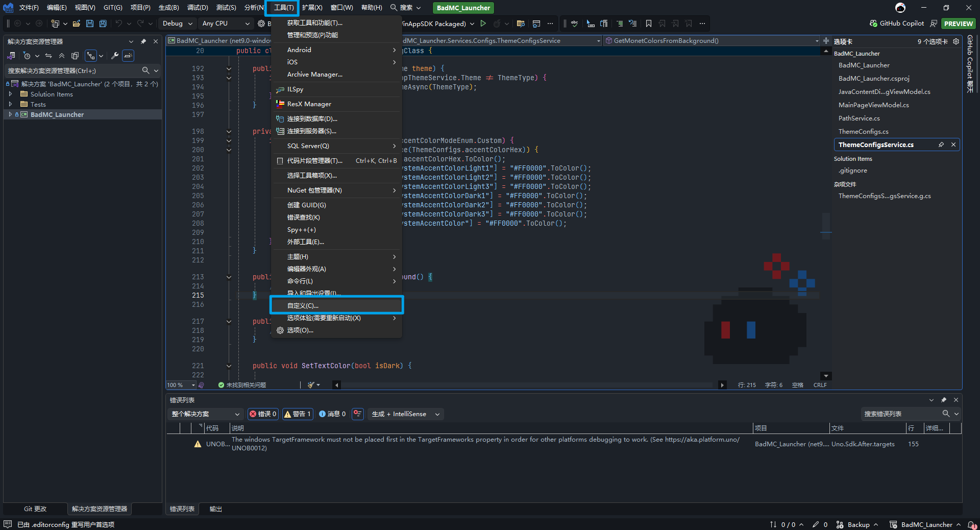Click the toggle bookmark toolbar icon
Image resolution: width=980 pixels, height=530 pixels.
pyautogui.click(x=648, y=23)
